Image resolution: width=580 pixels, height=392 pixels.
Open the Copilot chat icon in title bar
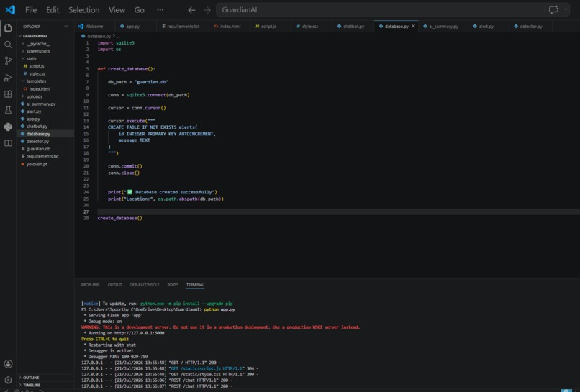(553, 9)
